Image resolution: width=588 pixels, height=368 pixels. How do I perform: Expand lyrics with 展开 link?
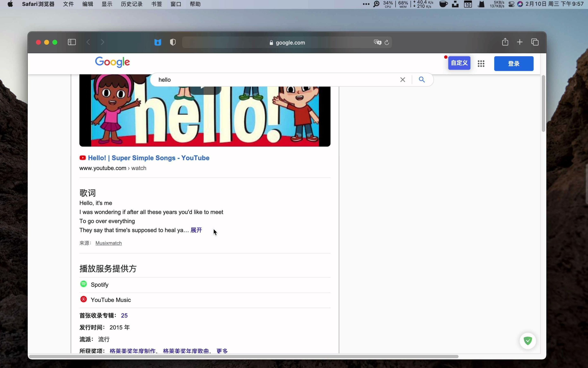[196, 230]
